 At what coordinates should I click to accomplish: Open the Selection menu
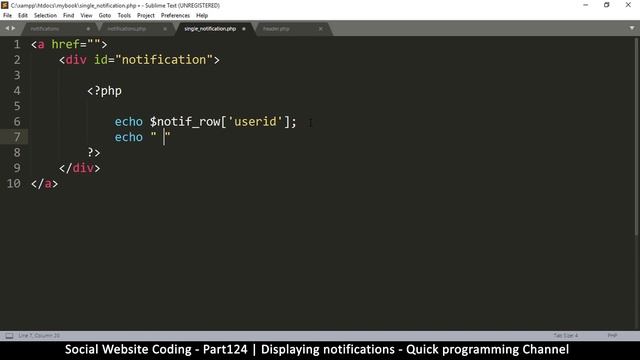pos(45,16)
